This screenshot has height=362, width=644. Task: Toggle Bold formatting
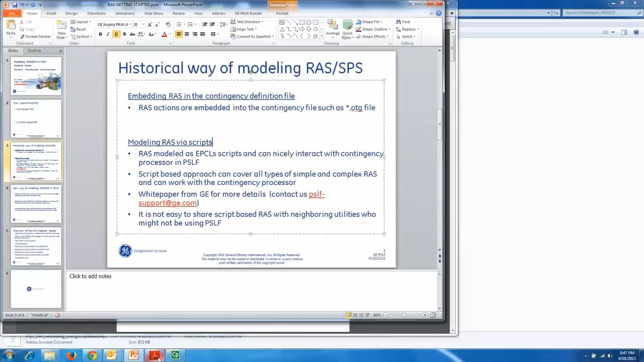(100, 34)
